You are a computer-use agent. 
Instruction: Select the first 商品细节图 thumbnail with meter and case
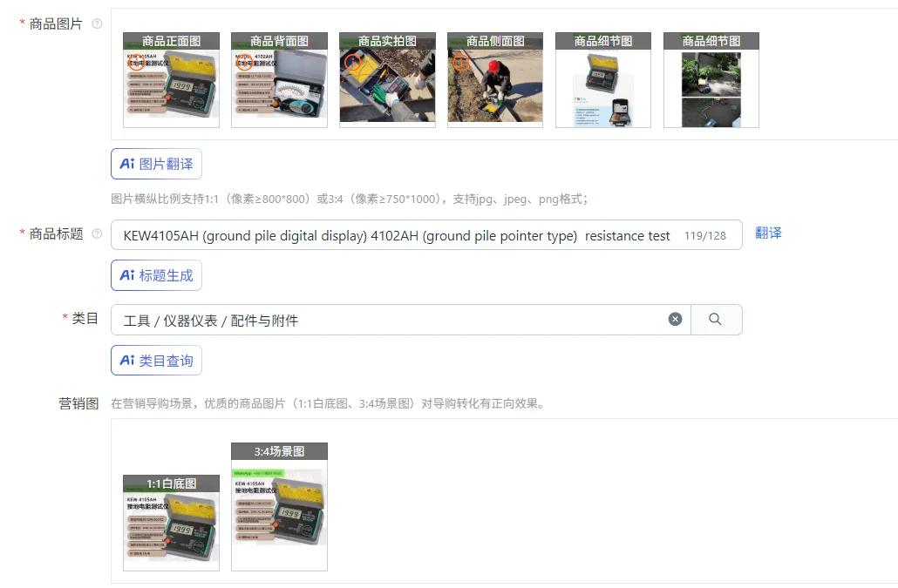tap(603, 80)
